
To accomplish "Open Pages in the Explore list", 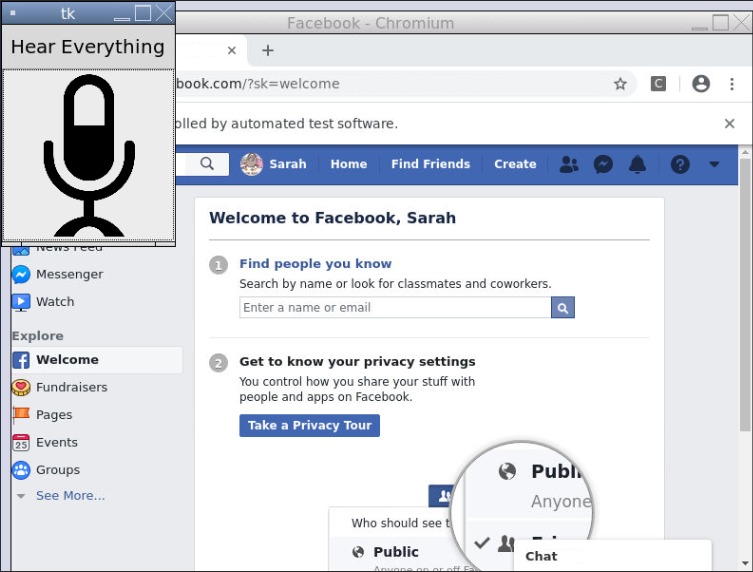I will (x=54, y=415).
